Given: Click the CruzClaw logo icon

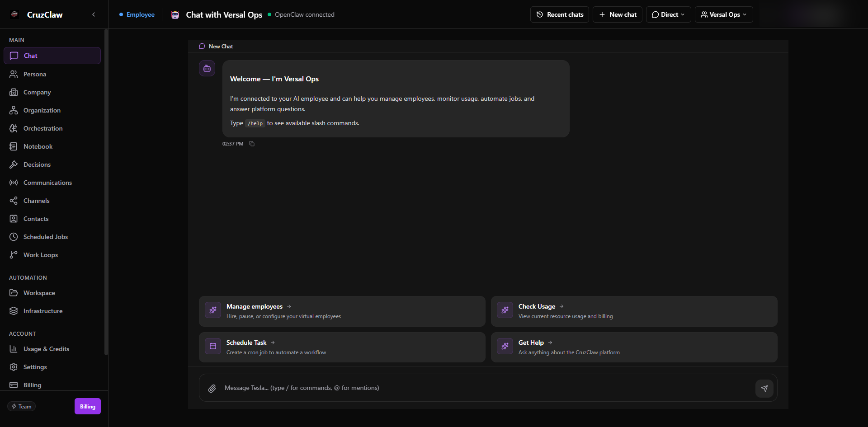Looking at the screenshot, I should tap(14, 14).
